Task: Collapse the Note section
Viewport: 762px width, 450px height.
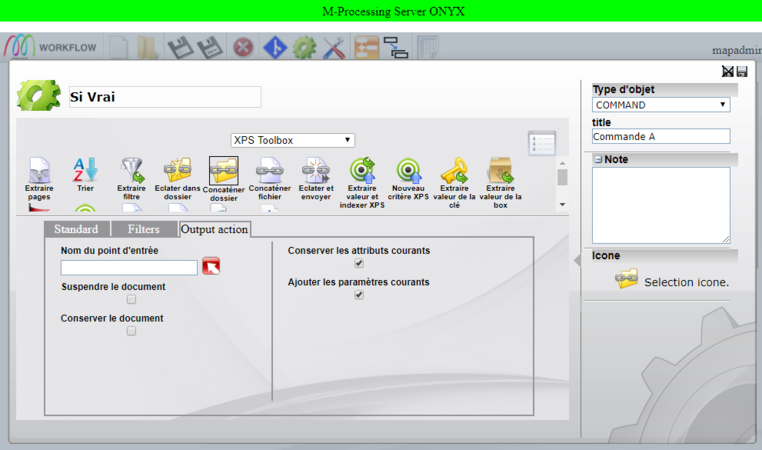Action: click(x=598, y=159)
